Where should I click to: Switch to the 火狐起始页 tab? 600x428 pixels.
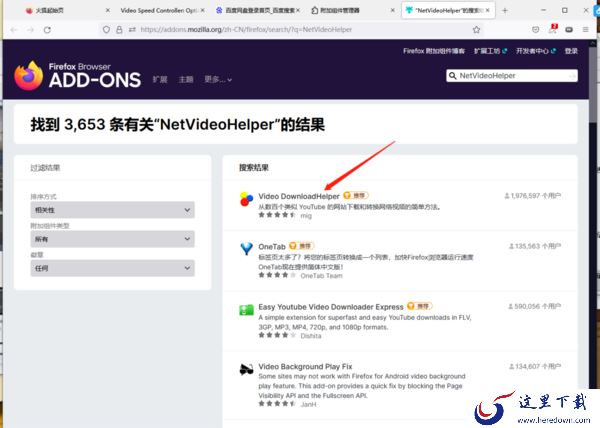tap(67, 10)
